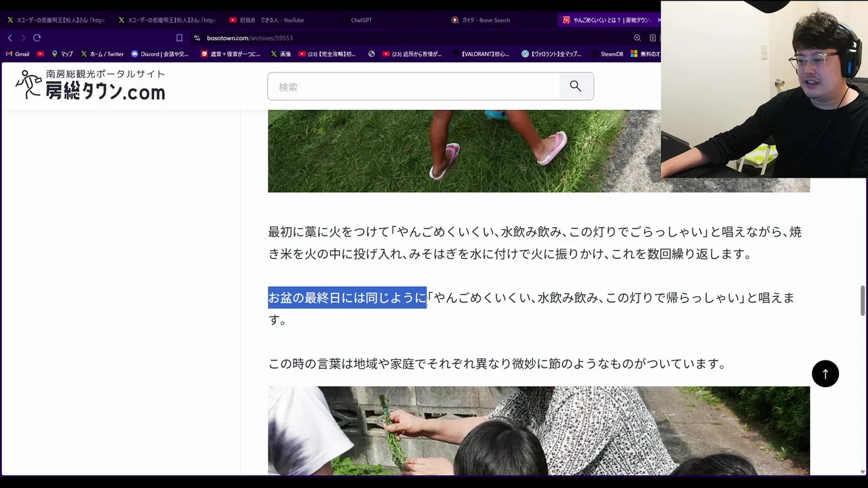The width and height of the screenshot is (868, 488).
Task: Open YouTube bookmark next to Gmail
Action: pos(40,54)
